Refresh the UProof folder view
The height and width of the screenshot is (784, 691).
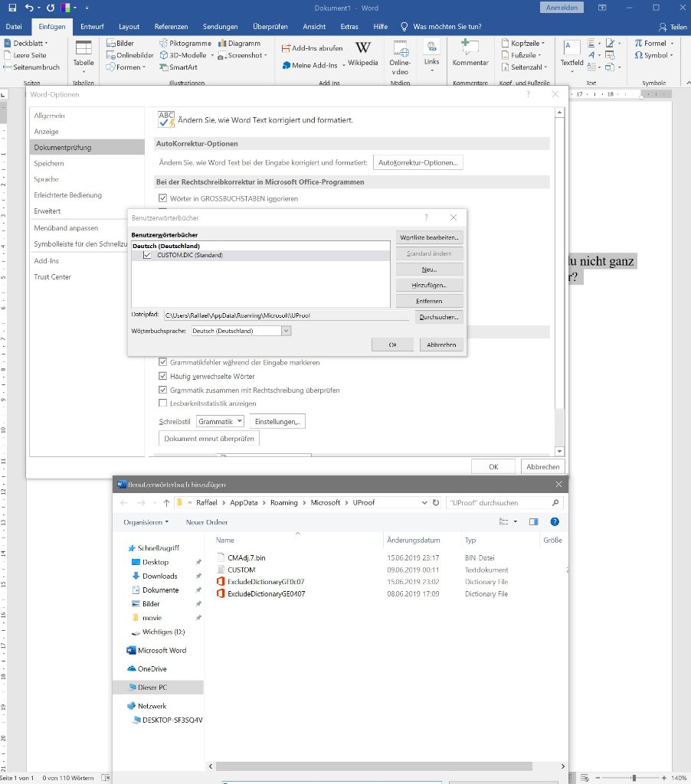coord(436,502)
